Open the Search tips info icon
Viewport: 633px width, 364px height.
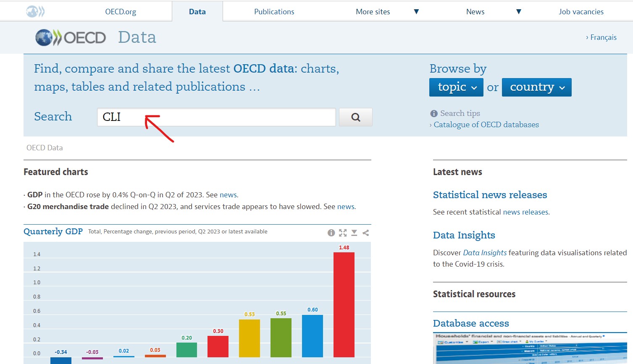[434, 113]
